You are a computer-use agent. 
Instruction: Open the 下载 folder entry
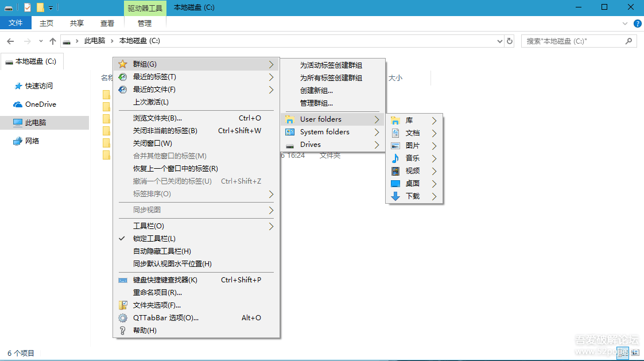(414, 196)
